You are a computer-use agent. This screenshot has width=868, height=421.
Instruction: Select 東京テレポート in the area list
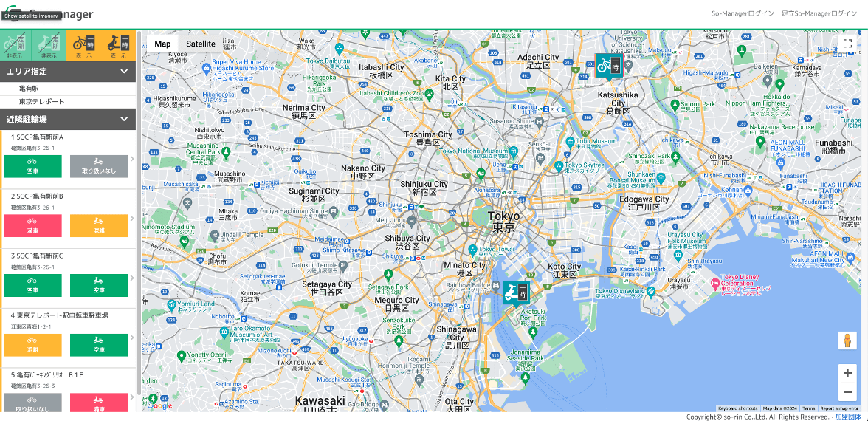tap(42, 101)
